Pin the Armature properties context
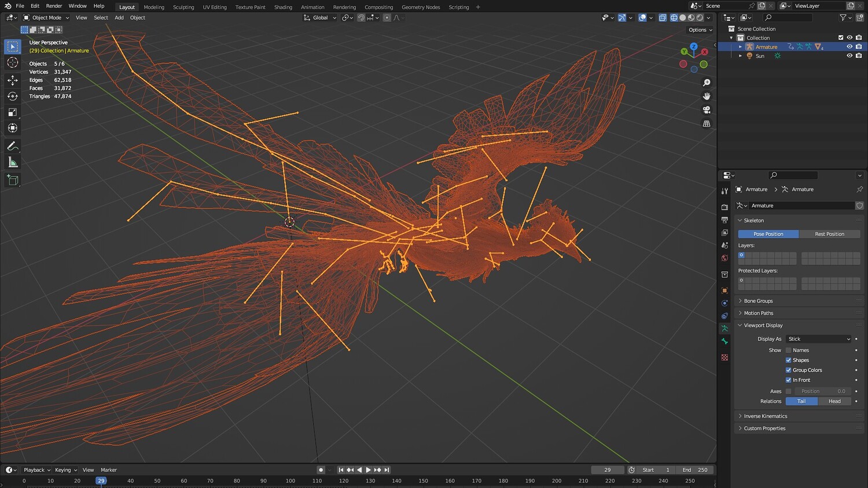868x488 pixels. coord(859,189)
